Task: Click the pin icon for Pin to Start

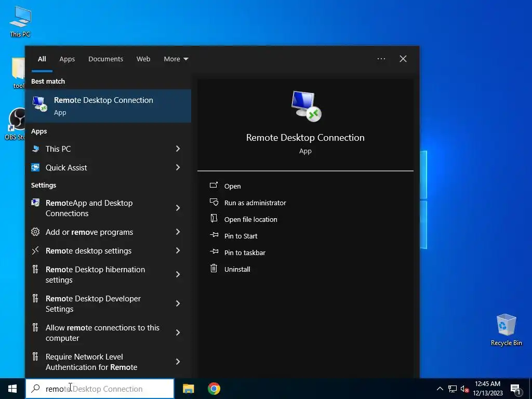Action: coord(214,235)
